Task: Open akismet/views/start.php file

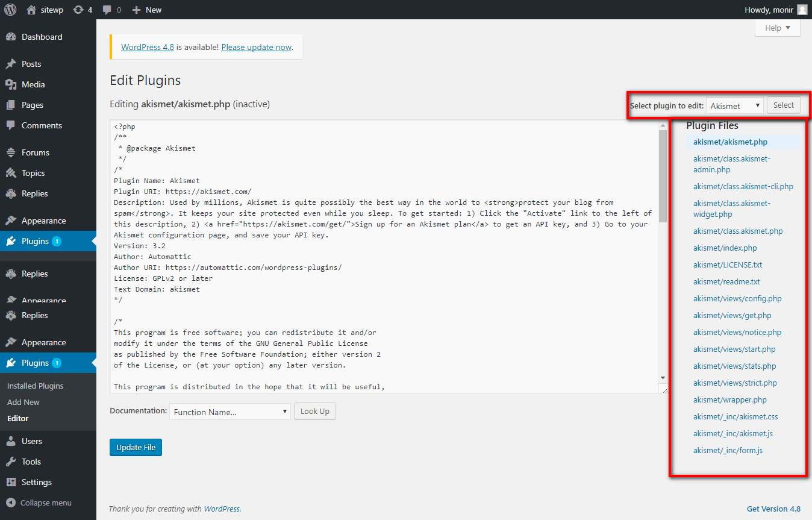Action: click(x=734, y=349)
